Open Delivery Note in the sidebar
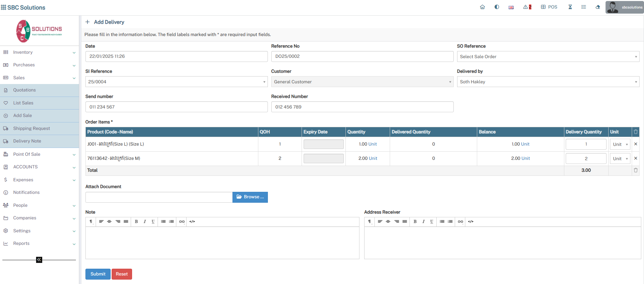The image size is (644, 284). click(x=27, y=141)
